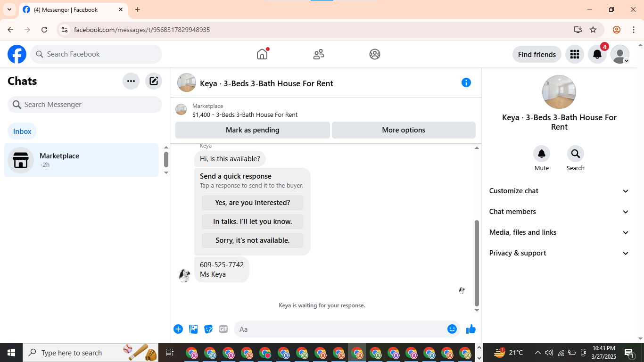Choose a sticker icon in composer
Viewport: 644px width, 362px height.
coord(208,329)
